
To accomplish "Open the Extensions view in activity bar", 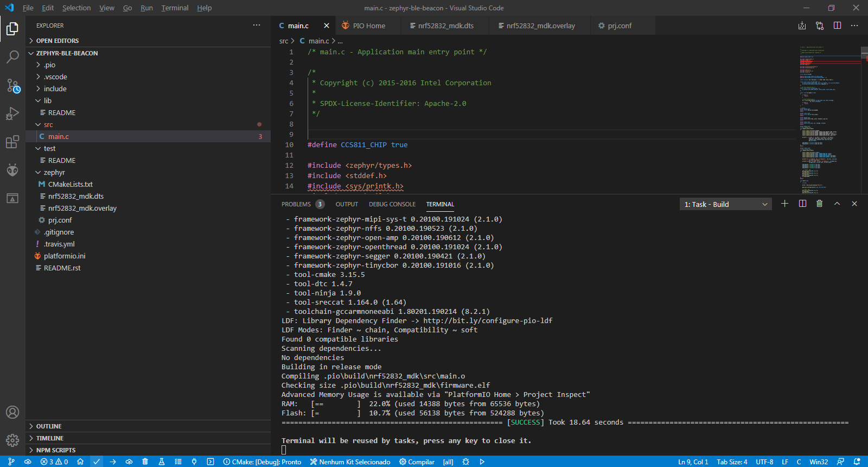I will (x=12, y=142).
